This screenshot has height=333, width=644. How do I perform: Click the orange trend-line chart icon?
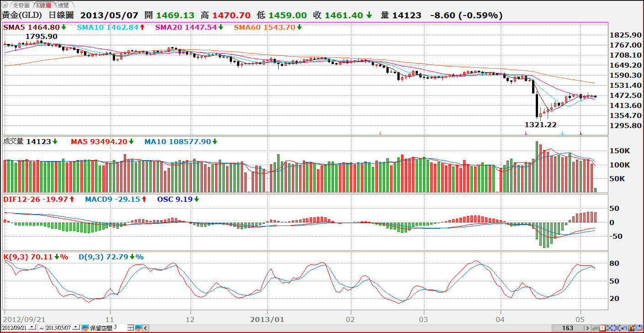pyautogui.click(x=595, y=328)
